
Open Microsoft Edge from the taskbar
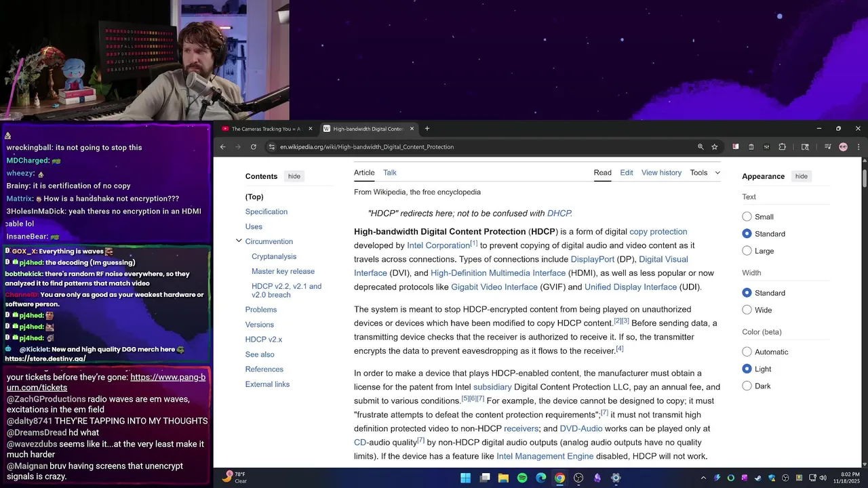(x=541, y=478)
